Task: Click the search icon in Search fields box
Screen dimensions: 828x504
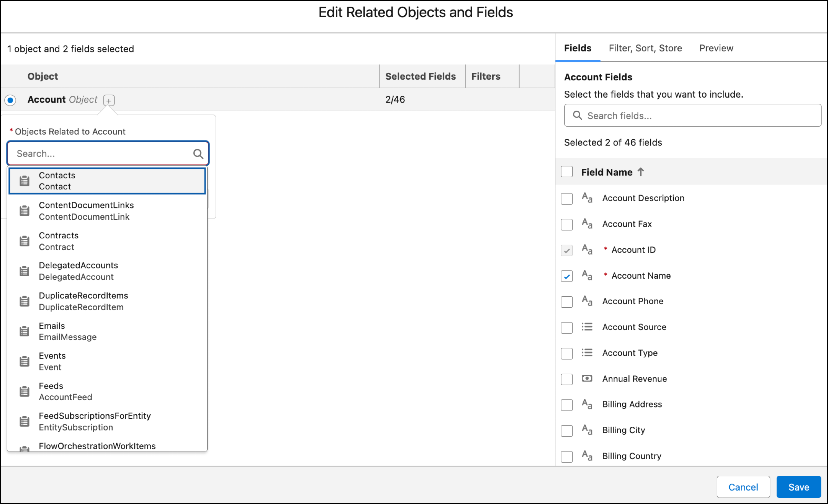Action: click(x=577, y=115)
